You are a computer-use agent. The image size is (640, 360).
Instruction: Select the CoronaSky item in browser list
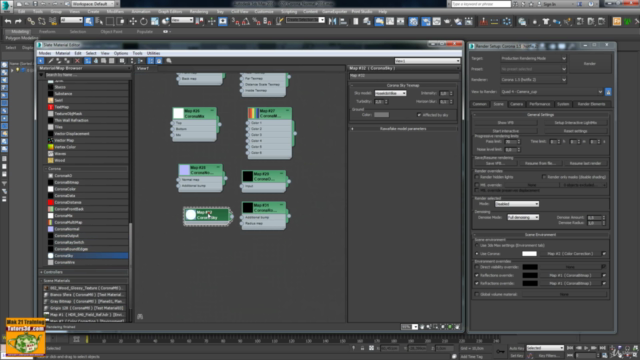87,256
